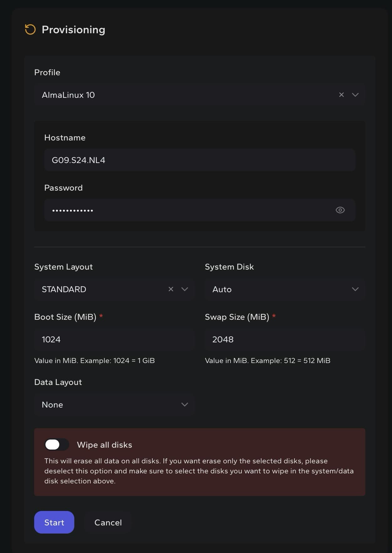Expand the Profile dropdown chevron
The height and width of the screenshot is (553, 392).
click(355, 95)
